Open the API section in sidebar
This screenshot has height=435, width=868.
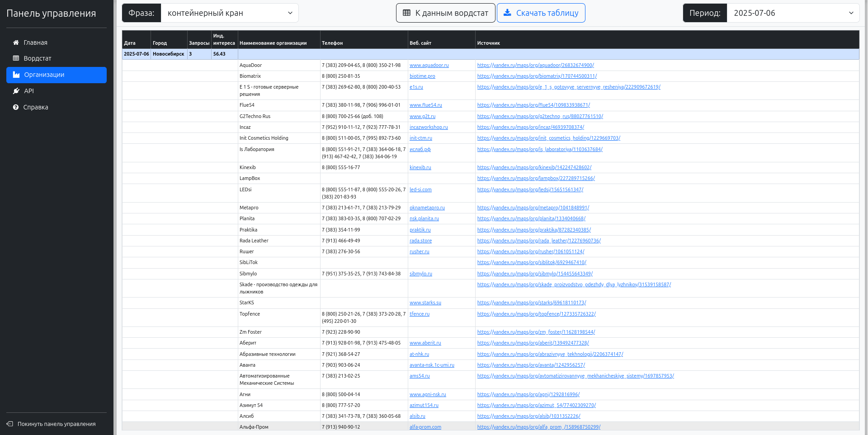coord(57,91)
